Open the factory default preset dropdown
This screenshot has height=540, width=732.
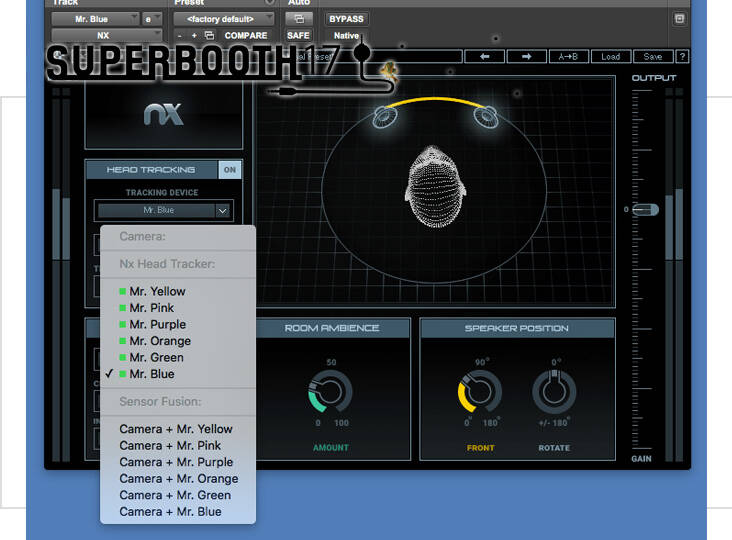[x=224, y=19]
